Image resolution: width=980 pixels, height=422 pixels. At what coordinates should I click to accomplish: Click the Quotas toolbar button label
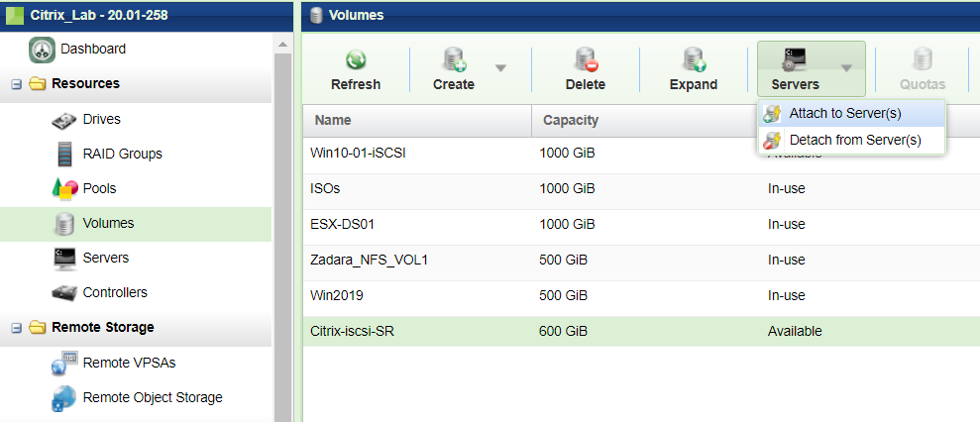tap(923, 84)
